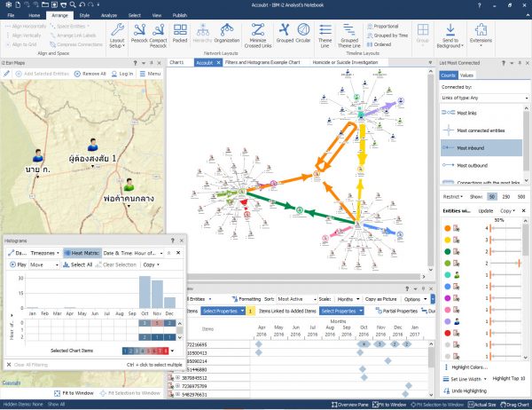Expand row 3870845512 in timeline list
The image size is (532, 410).
pyautogui.click(x=177, y=378)
